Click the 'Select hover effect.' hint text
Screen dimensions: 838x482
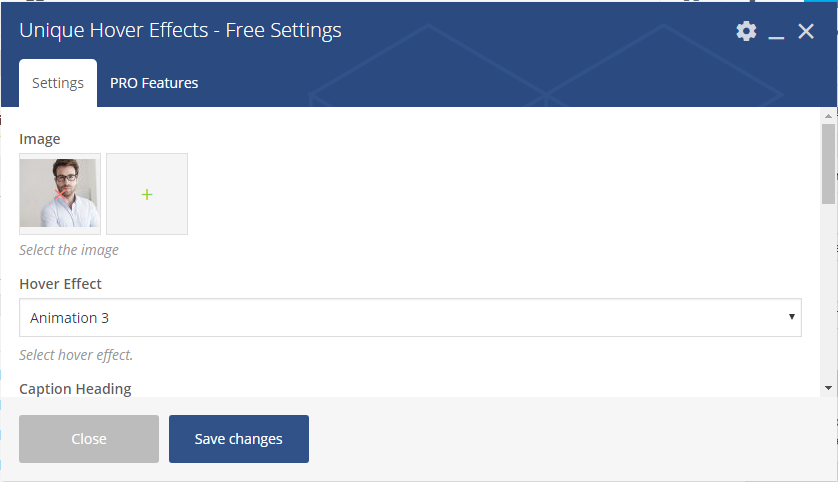click(x=76, y=355)
